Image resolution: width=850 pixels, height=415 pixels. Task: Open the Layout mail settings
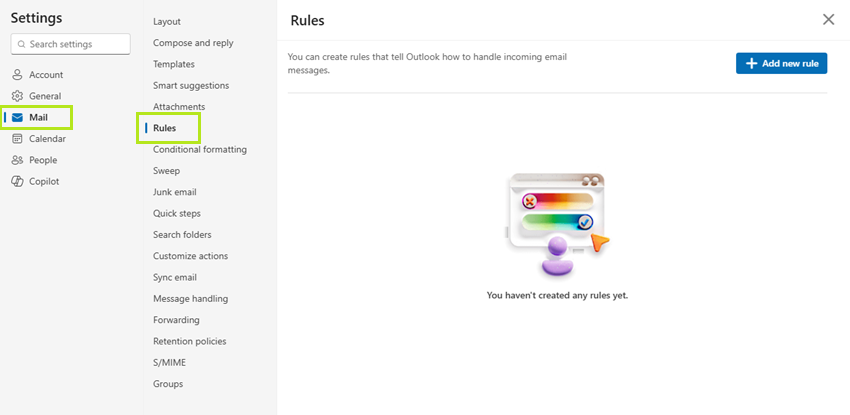coord(167,22)
